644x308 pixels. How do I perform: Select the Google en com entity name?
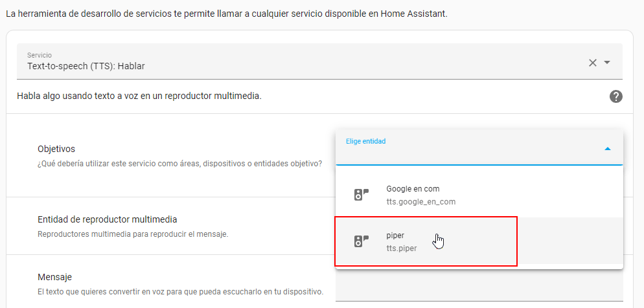click(412, 189)
